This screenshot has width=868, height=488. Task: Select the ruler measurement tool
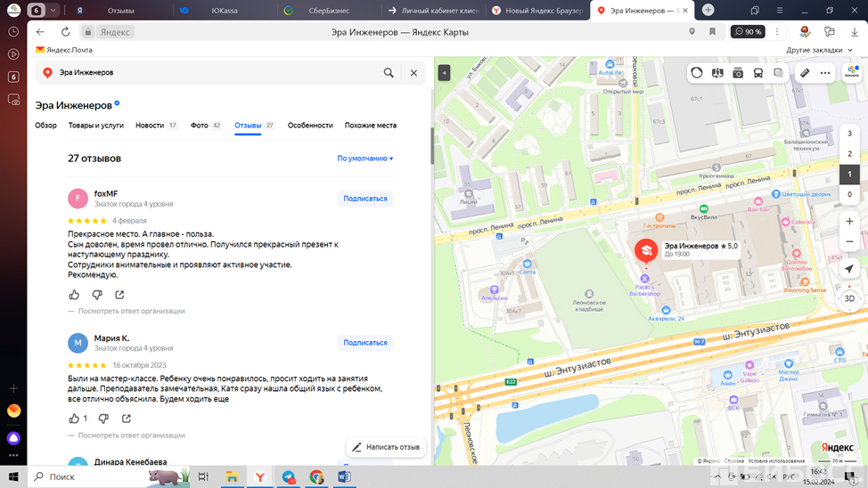tap(805, 73)
